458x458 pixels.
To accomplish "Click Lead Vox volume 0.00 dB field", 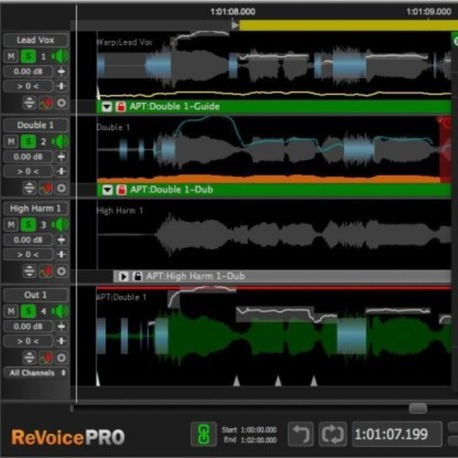I will pyautogui.click(x=28, y=71).
